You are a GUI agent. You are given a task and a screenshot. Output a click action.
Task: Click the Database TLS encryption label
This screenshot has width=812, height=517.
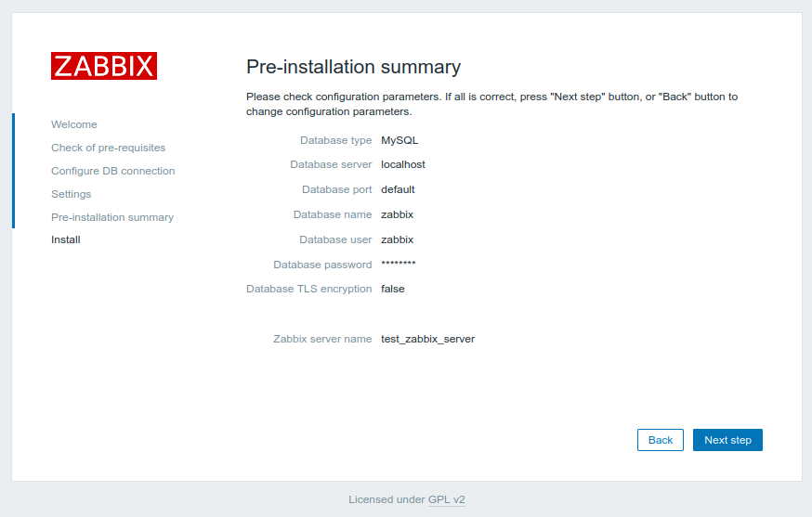point(308,289)
